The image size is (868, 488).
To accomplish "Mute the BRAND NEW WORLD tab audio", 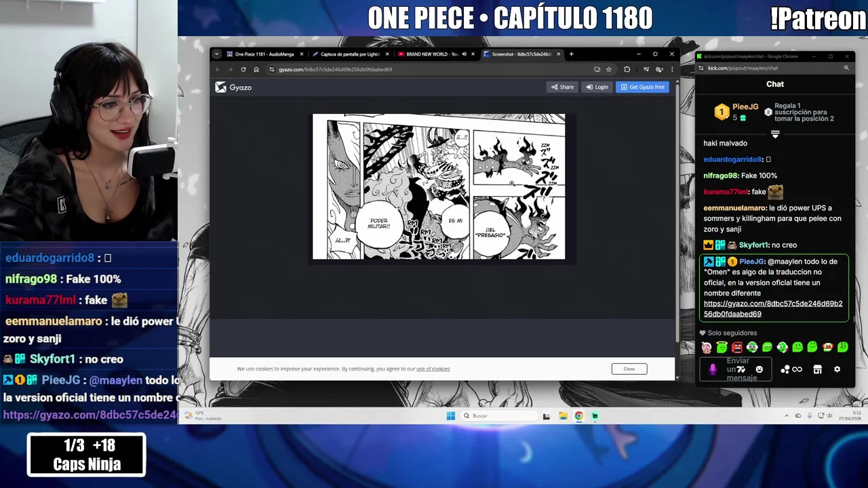I will tap(464, 54).
